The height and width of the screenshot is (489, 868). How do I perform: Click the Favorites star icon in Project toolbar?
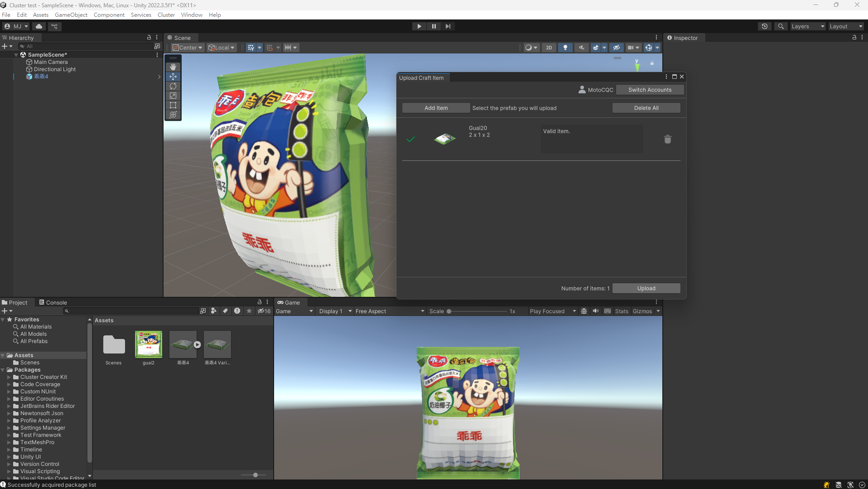[249, 311]
